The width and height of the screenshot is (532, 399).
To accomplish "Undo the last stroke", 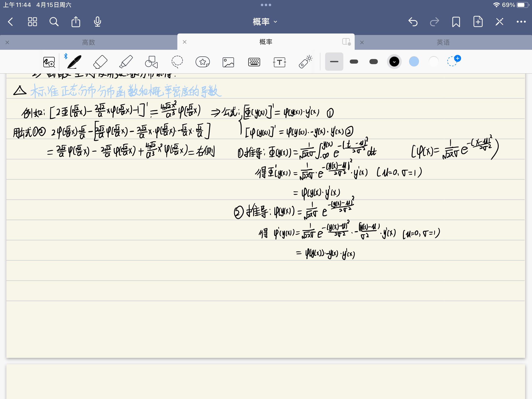I will (413, 22).
